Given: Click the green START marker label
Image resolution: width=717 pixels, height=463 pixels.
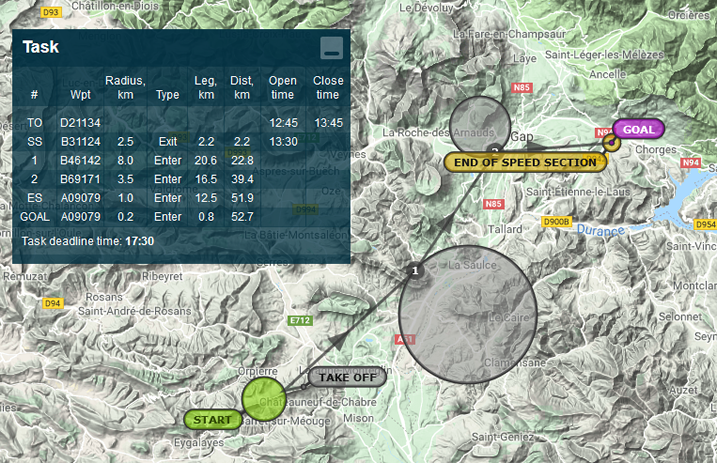Looking at the screenshot, I should coord(211,419).
